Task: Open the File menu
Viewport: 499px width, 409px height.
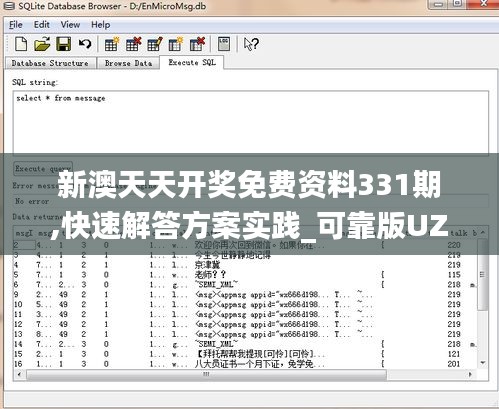Action: tap(15, 25)
